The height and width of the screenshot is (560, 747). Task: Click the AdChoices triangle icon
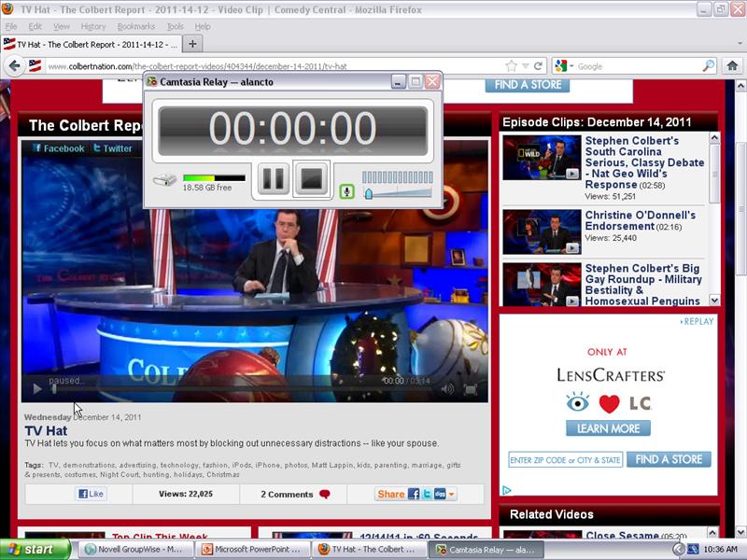506,490
